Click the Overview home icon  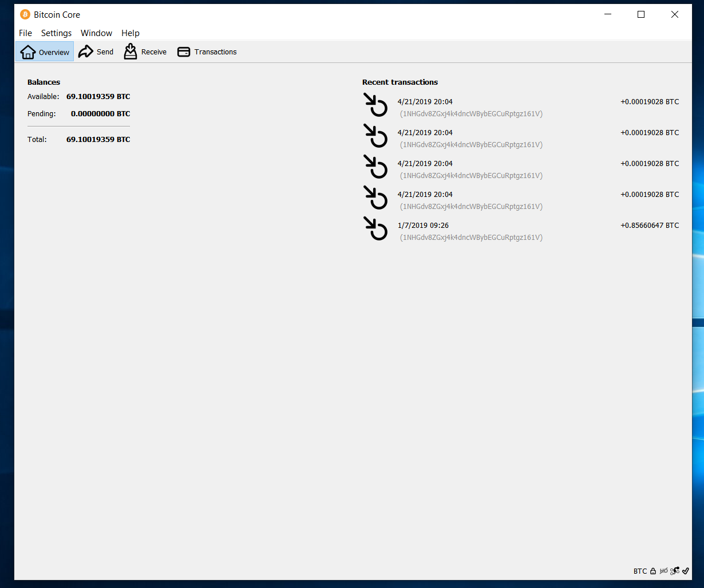click(x=28, y=52)
